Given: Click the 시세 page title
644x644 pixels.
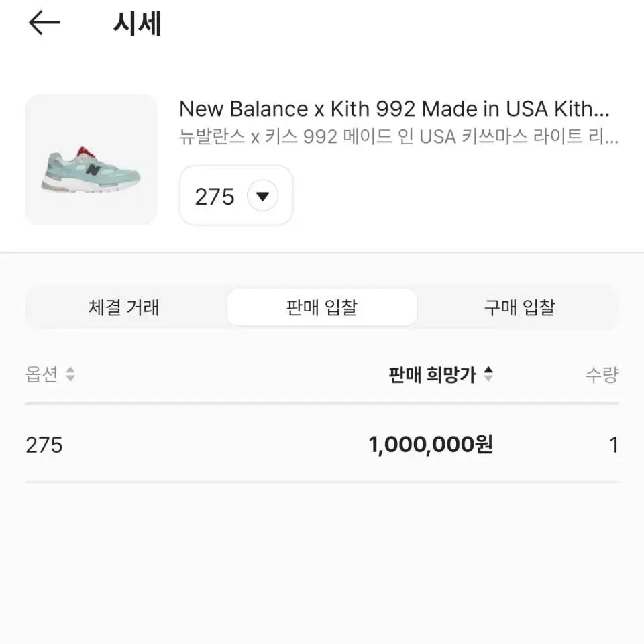Looking at the screenshot, I should 137,24.
